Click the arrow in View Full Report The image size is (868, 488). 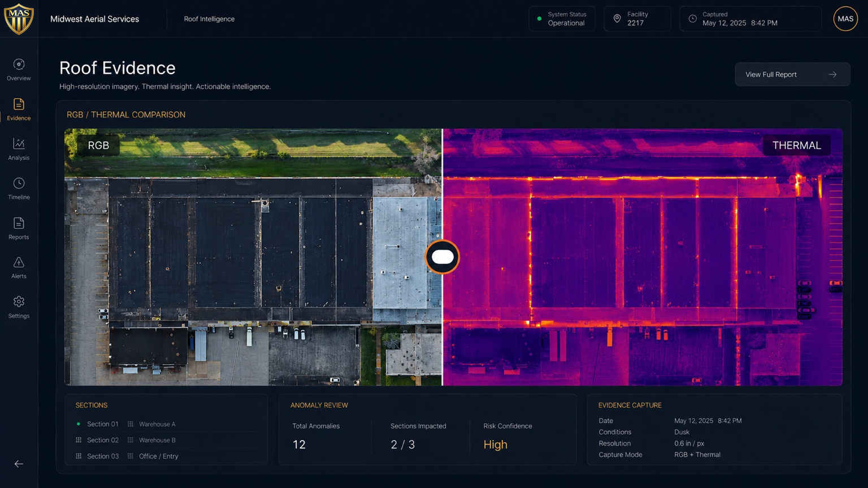click(x=832, y=75)
